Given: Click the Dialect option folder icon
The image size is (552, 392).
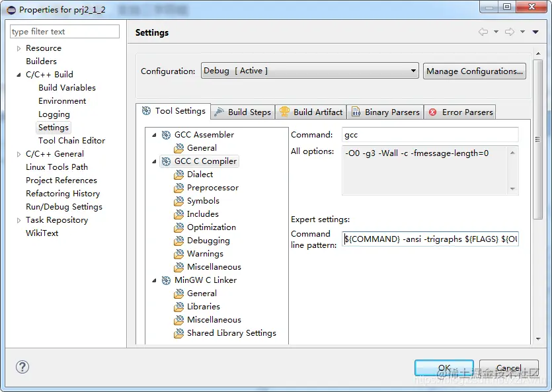Looking at the screenshot, I should coord(179,175).
